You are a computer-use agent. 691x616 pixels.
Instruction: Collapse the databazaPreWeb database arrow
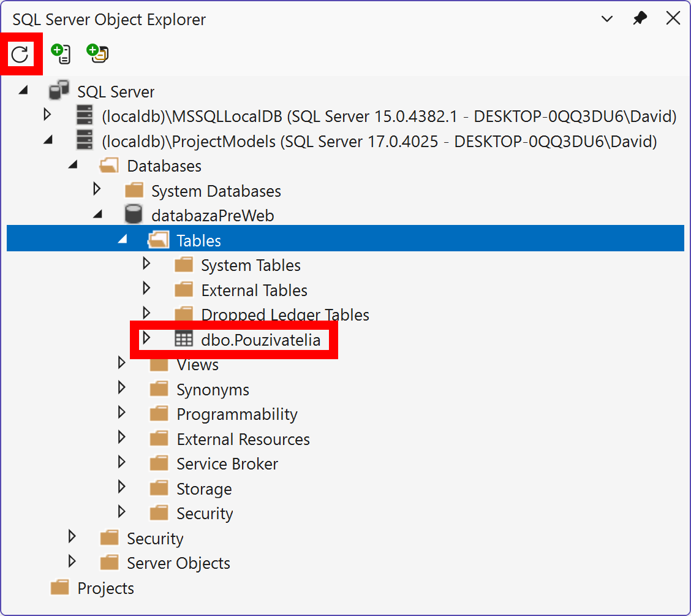click(98, 215)
